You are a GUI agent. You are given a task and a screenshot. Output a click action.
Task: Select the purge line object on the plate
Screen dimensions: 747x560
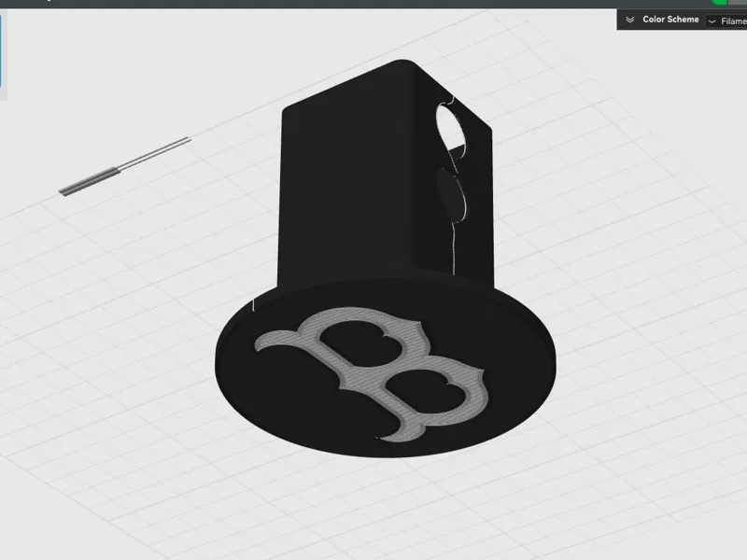click(124, 166)
